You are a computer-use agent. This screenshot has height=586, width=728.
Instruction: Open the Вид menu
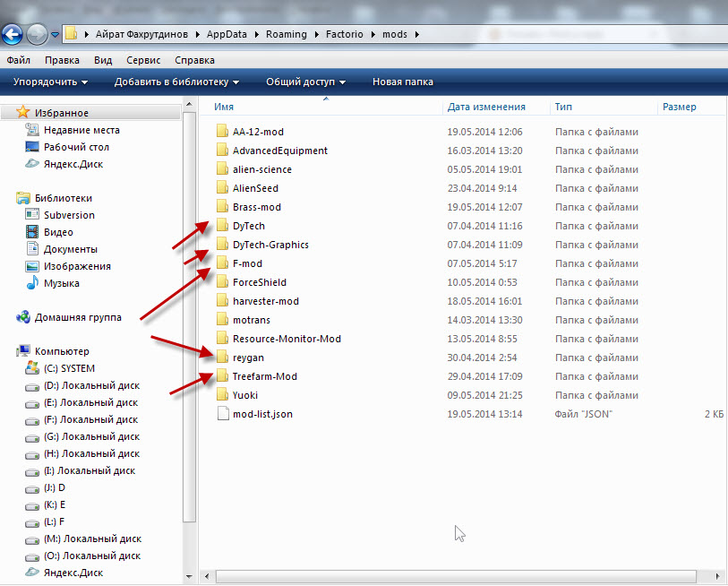pyautogui.click(x=103, y=60)
